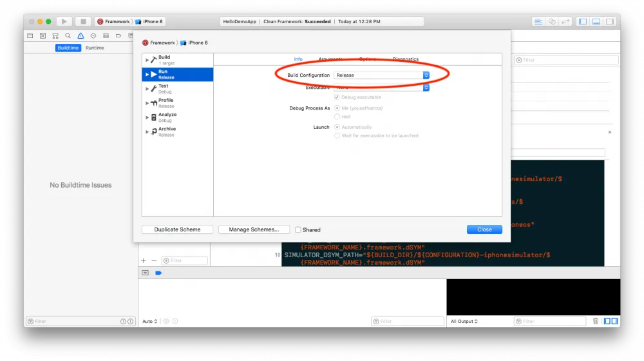Toggle the Debug area panel icon
Screen dimensions: 644x361
[x=596, y=21]
